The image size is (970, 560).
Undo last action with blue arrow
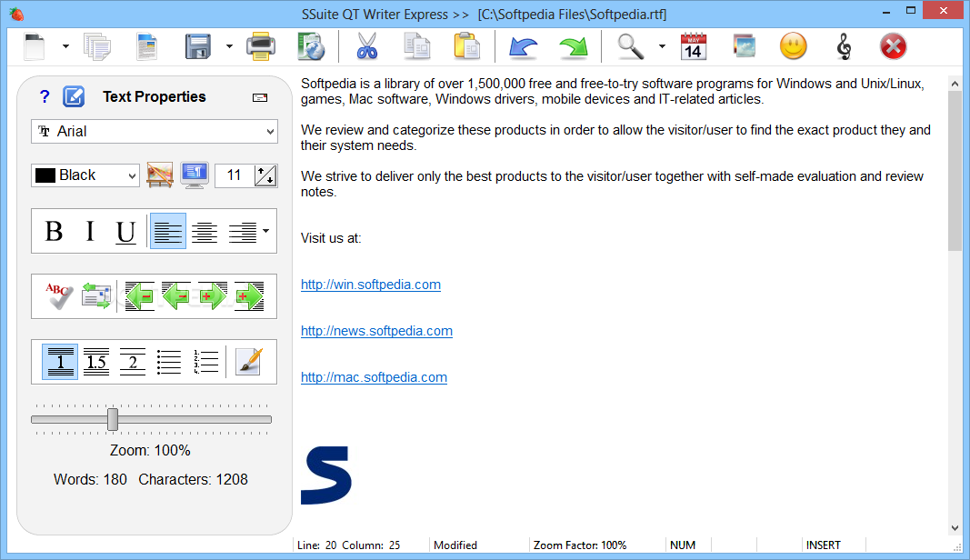click(x=523, y=47)
